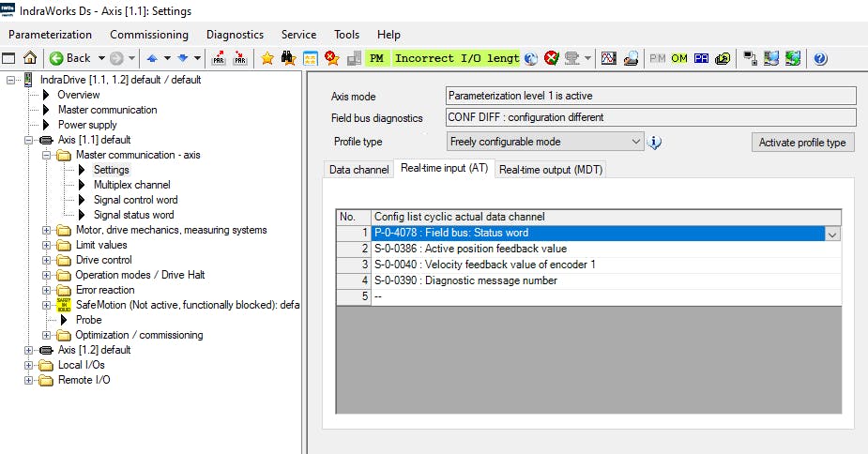Open dropdown arrow on P-0-4078 row
Viewport: 868px width, 454px height.
831,235
